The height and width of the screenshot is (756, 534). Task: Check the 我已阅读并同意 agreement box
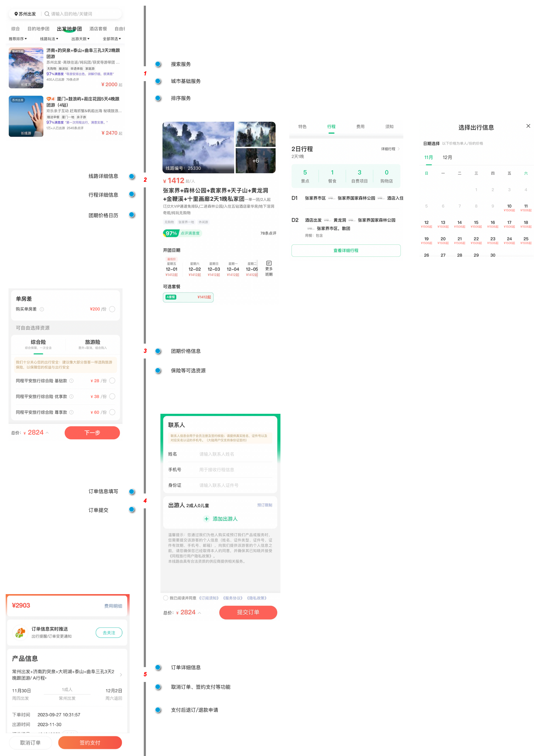tap(166, 598)
